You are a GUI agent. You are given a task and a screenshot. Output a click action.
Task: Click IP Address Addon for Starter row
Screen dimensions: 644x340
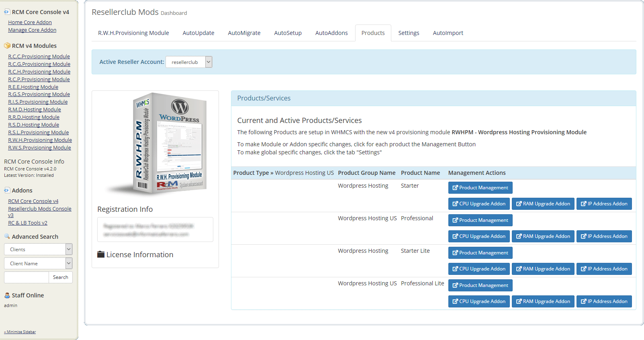tap(604, 204)
